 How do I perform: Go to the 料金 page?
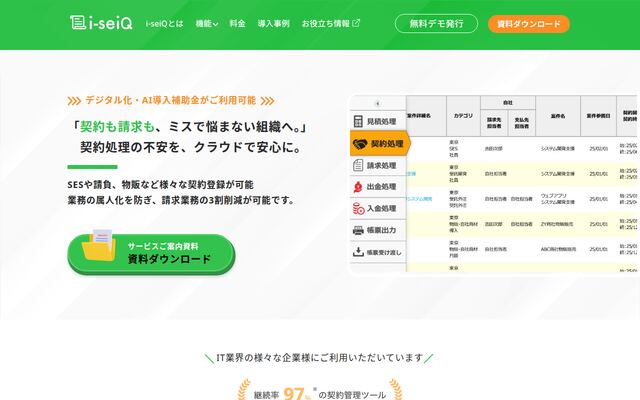point(237,24)
